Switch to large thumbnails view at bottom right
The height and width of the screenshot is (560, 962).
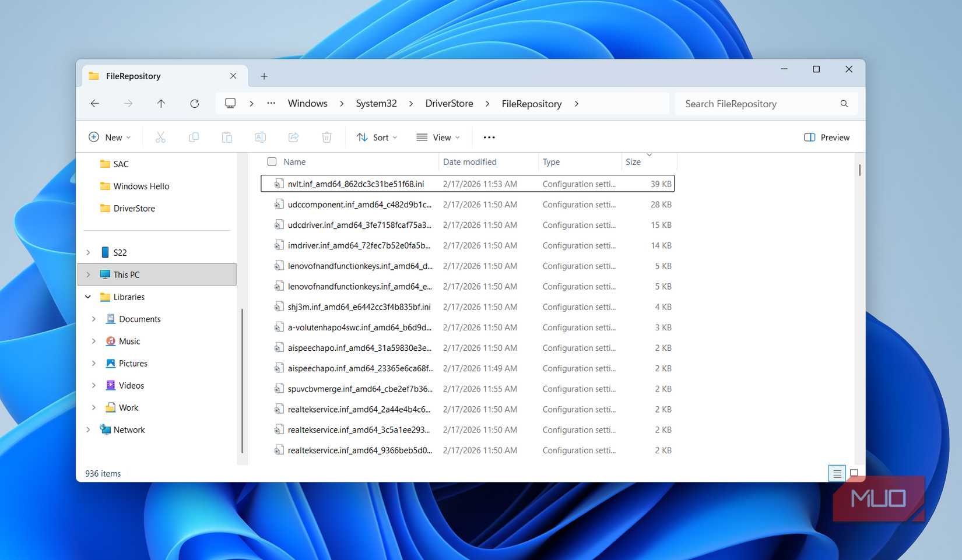(854, 473)
